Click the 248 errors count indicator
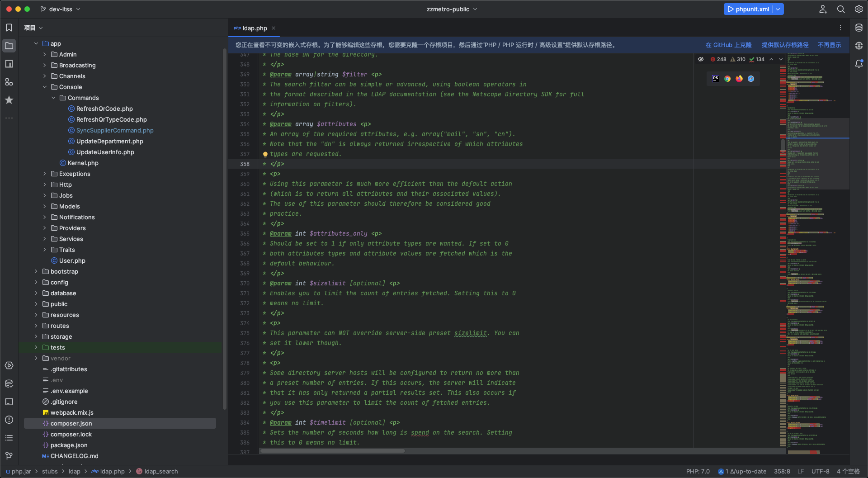The height and width of the screenshot is (478, 868). tap(718, 59)
